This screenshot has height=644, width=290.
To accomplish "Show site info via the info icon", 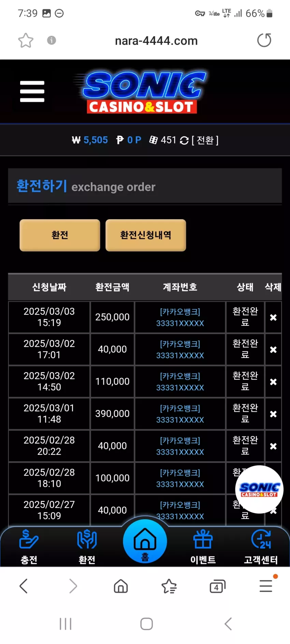I will [x=52, y=40].
